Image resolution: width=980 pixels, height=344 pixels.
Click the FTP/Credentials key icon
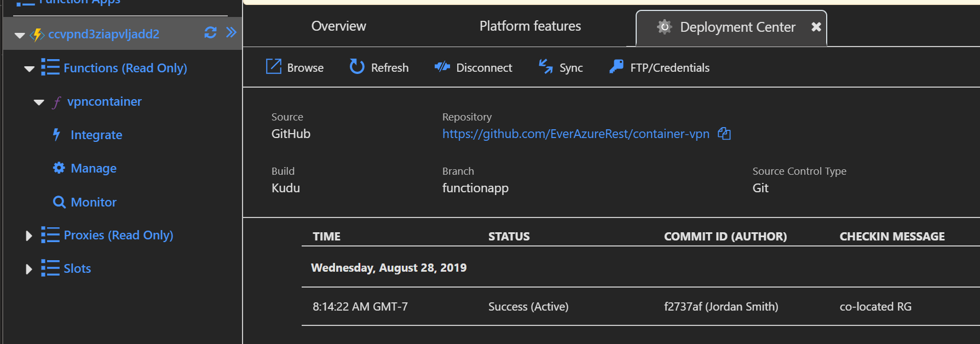click(616, 66)
